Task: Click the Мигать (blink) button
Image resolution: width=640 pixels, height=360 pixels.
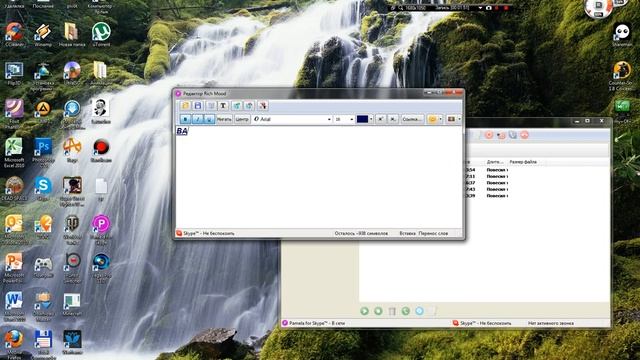Action: [x=224, y=119]
